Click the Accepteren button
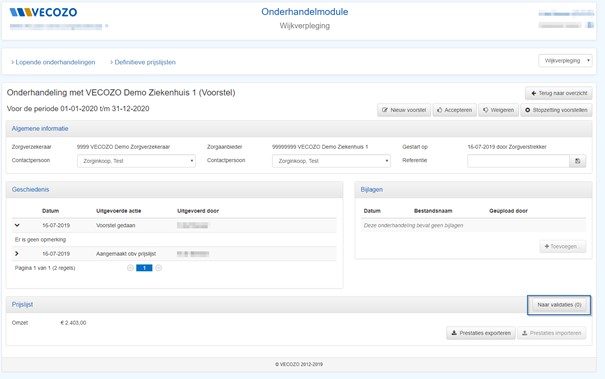The image size is (605, 379). tap(455, 110)
